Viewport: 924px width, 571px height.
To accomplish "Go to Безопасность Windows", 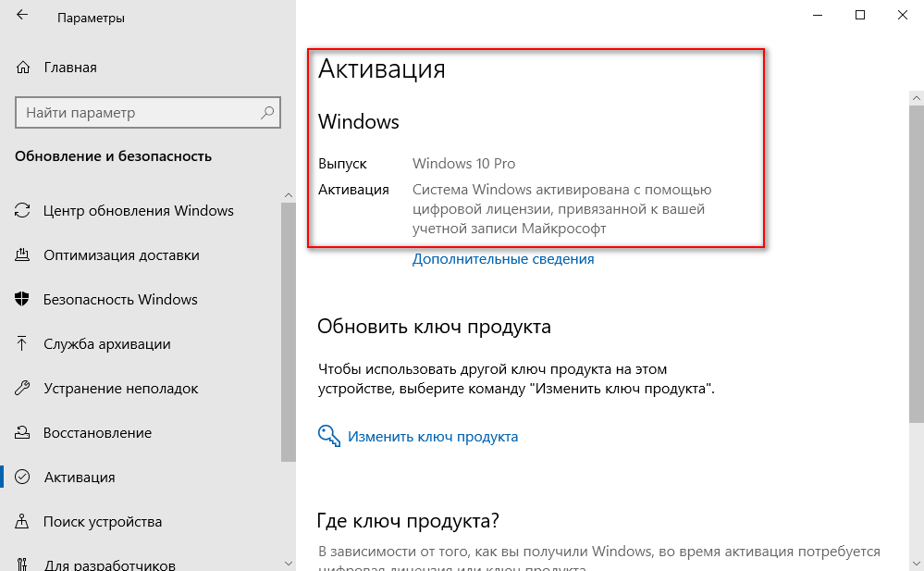I will tap(120, 300).
